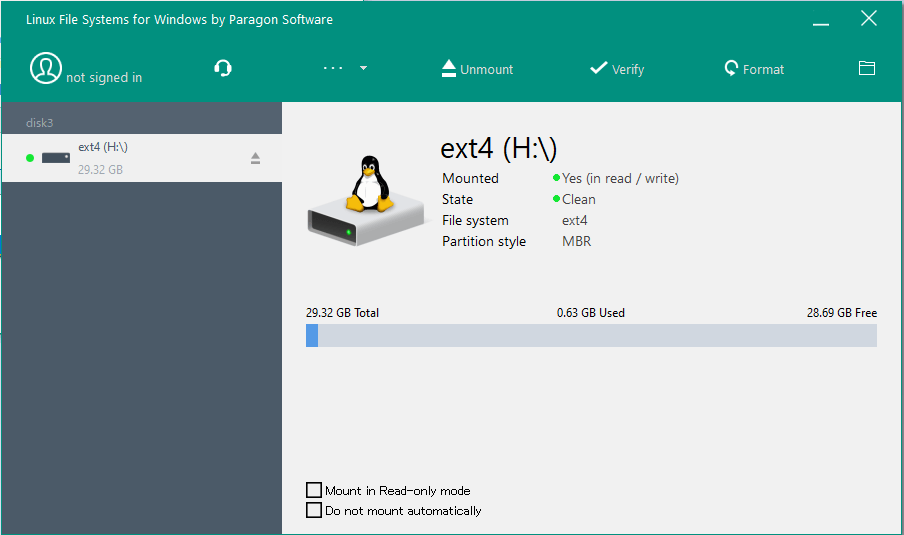Click the blue disk usage bar
The width and height of the screenshot is (904, 535).
point(590,335)
